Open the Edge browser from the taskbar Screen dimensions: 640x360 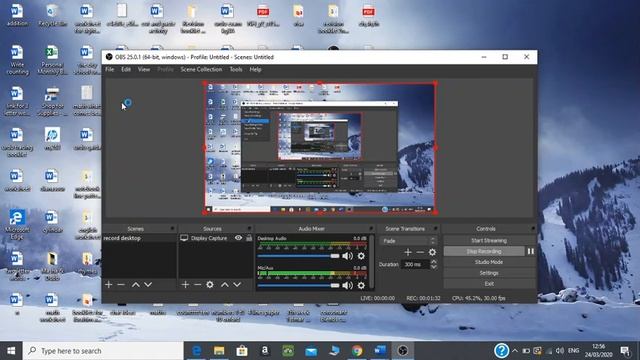click(x=197, y=351)
